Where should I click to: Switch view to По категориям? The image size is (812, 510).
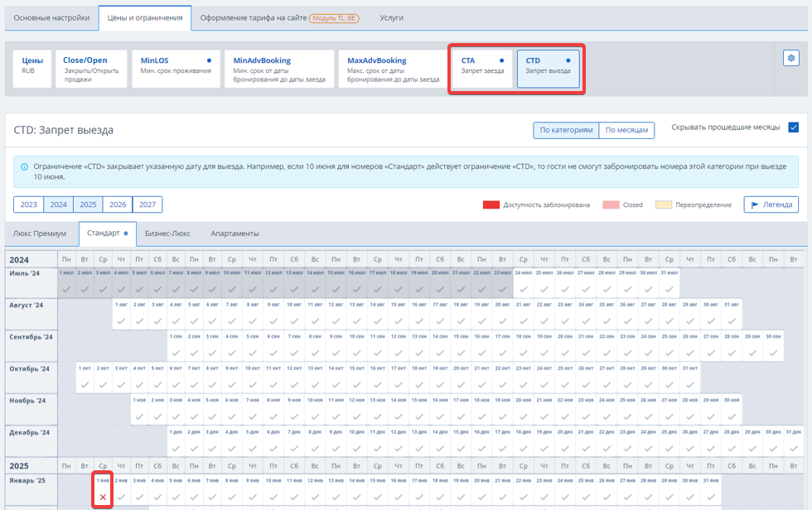click(x=566, y=130)
